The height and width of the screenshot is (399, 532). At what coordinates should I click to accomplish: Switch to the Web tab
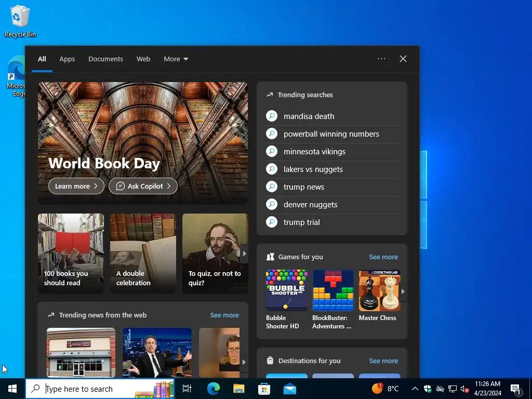143,59
